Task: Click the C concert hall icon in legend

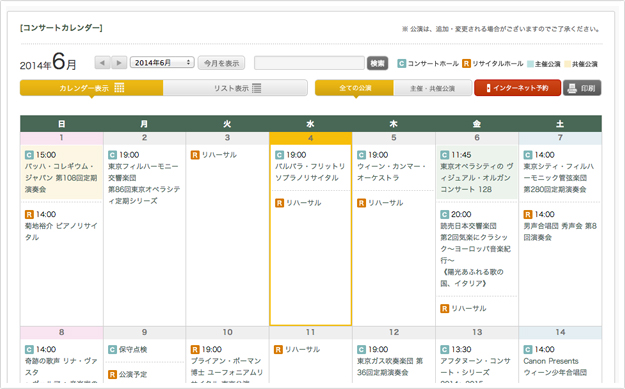Action: (x=401, y=63)
